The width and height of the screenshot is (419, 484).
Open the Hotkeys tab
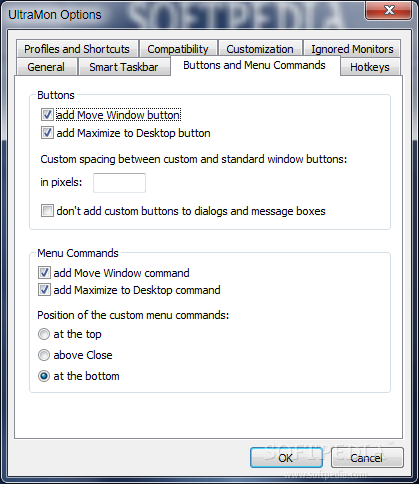(370, 67)
